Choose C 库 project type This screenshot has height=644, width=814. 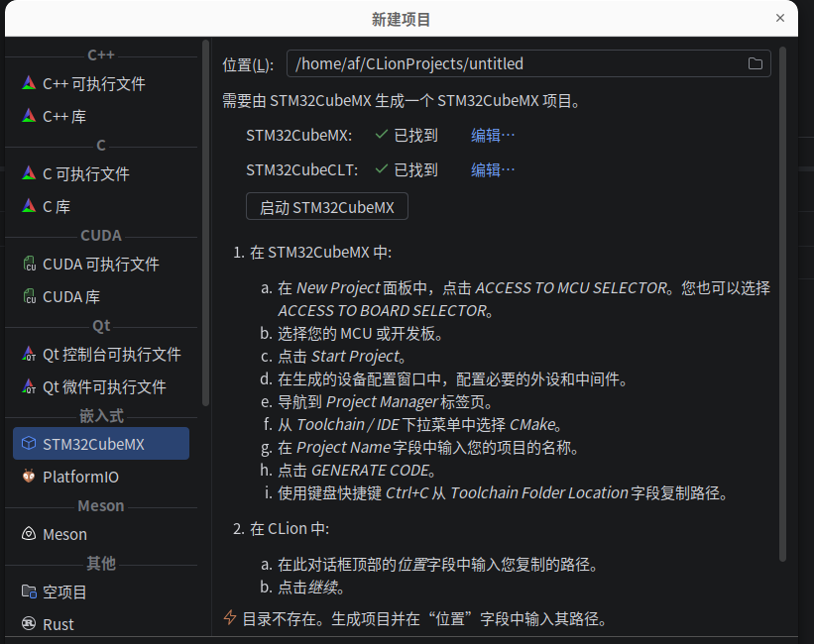[101, 206]
